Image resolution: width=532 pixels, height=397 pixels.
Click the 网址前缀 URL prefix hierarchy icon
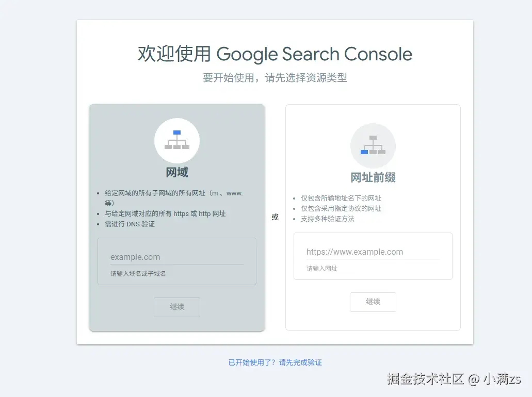click(373, 145)
